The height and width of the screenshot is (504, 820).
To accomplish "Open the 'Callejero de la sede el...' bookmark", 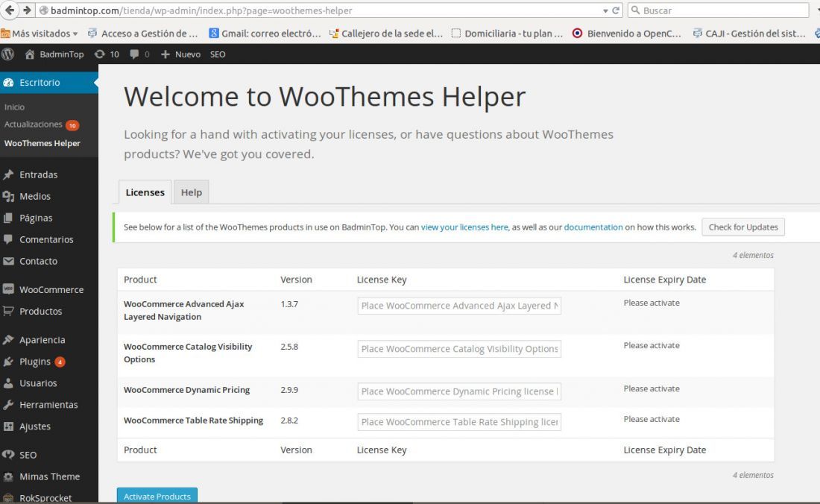I will click(385, 34).
